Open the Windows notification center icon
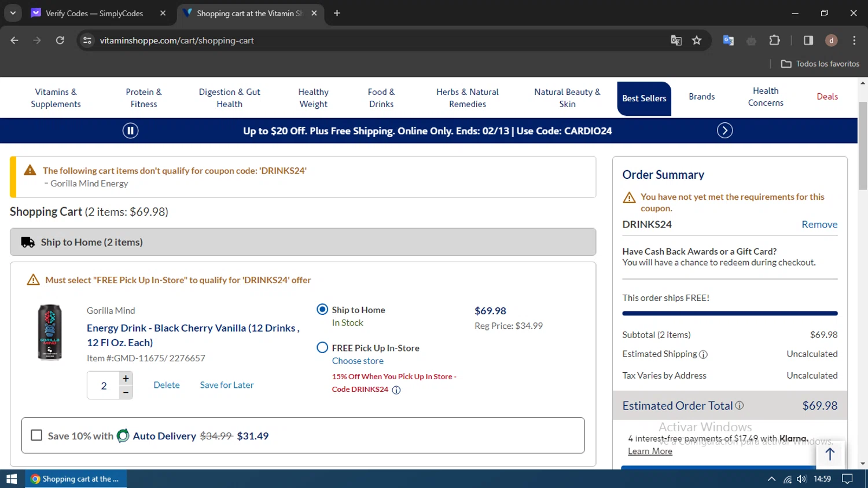The height and width of the screenshot is (488, 868). tap(847, 479)
